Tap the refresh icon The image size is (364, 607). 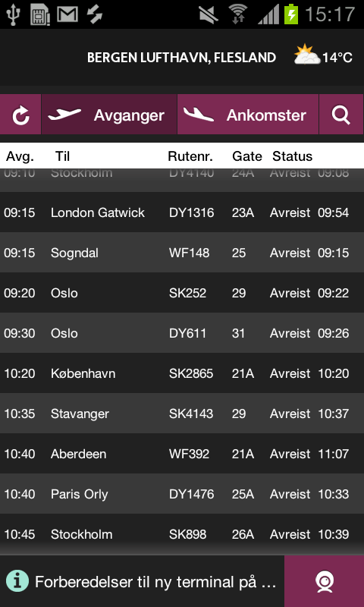(20, 115)
